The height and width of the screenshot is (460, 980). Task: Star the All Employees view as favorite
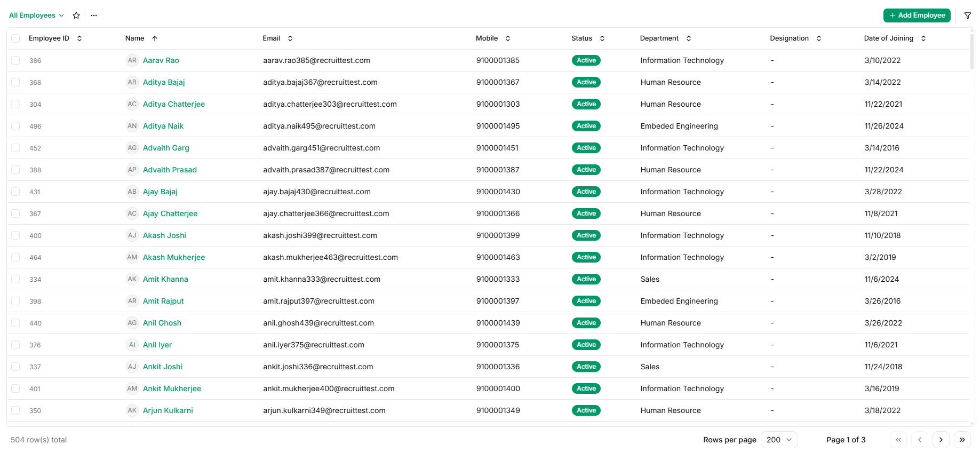[76, 15]
